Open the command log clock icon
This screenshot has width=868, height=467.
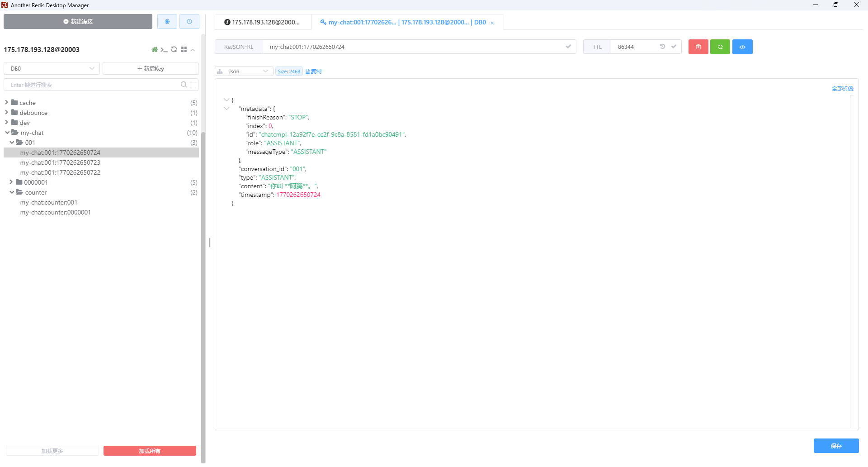click(189, 22)
